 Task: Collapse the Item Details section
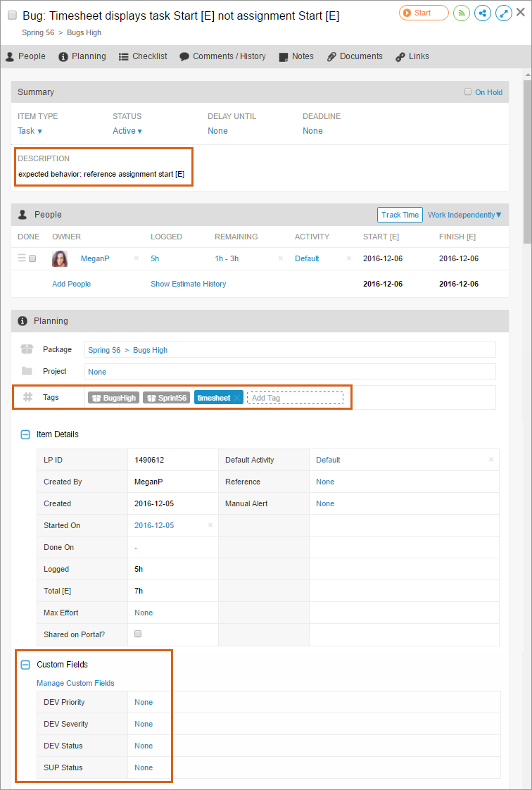(25, 434)
